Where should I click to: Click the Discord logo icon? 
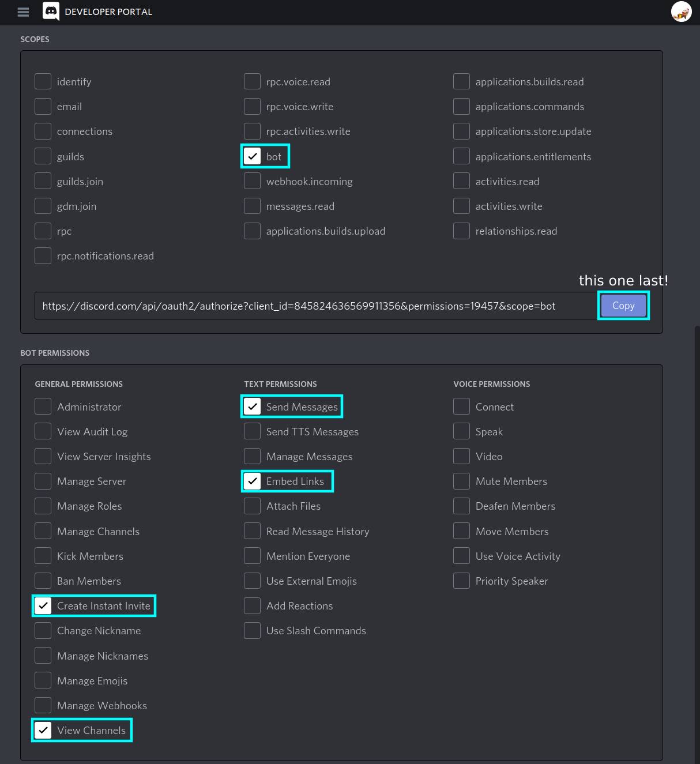[x=51, y=11]
